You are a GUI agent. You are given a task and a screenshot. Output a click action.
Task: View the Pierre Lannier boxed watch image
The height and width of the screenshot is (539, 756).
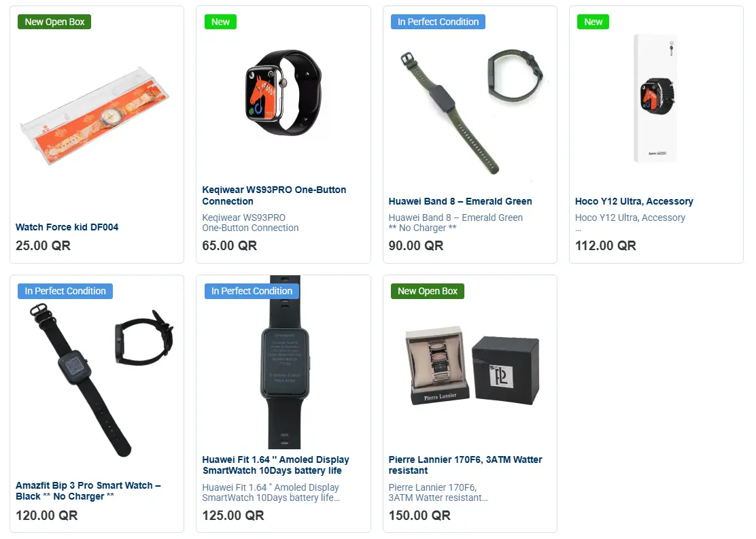tap(472, 366)
